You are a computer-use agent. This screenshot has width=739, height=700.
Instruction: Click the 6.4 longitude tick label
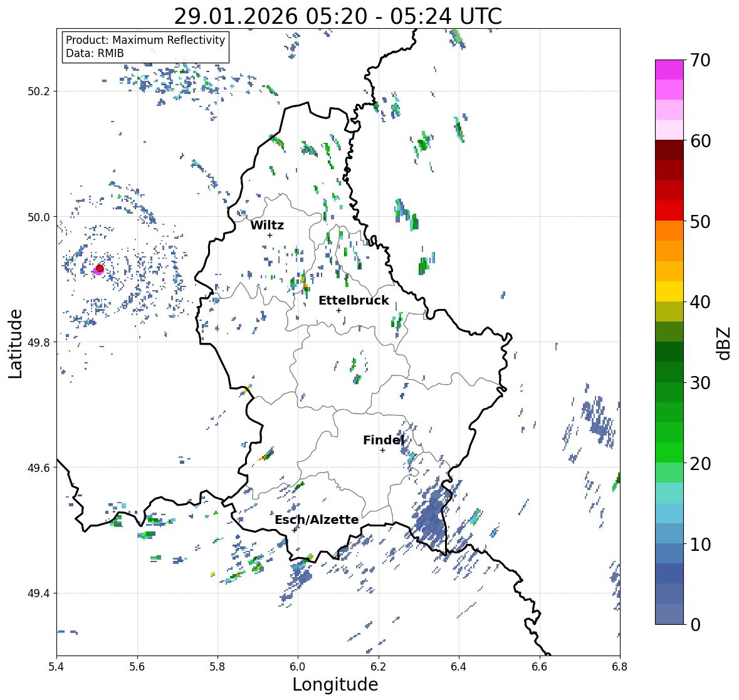click(x=459, y=667)
